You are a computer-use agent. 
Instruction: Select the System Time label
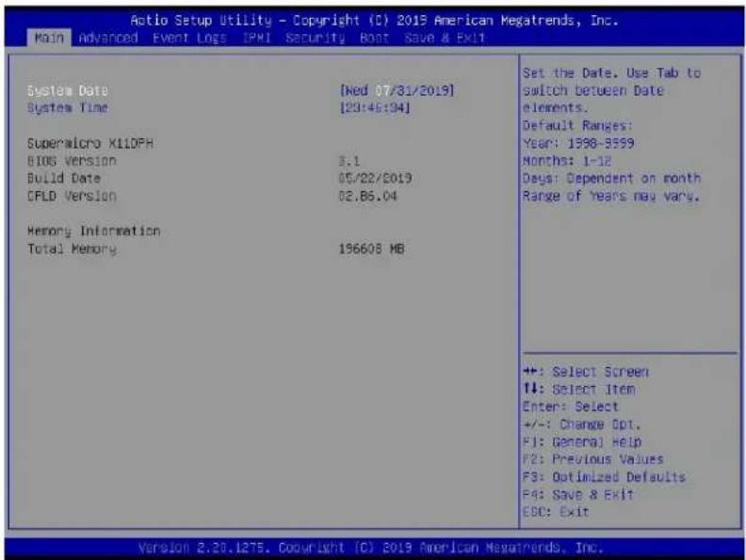click(68, 108)
